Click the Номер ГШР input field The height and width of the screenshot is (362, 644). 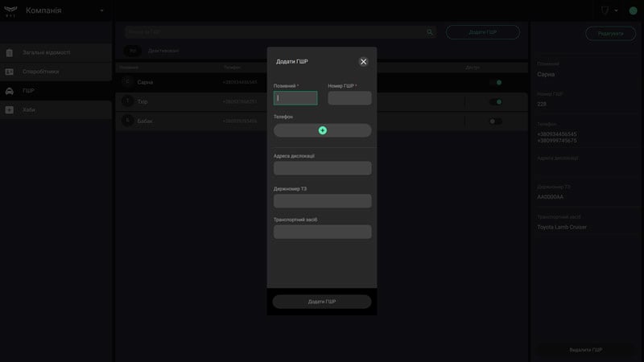(349, 98)
